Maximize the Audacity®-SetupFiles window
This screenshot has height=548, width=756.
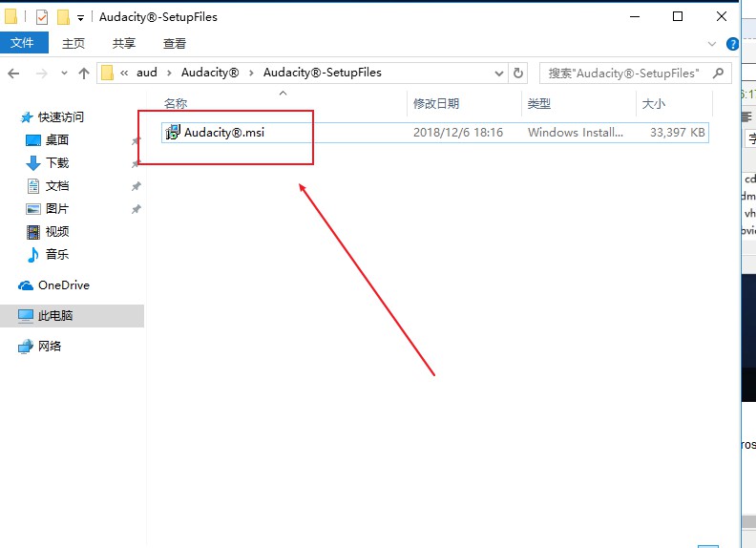(678, 17)
